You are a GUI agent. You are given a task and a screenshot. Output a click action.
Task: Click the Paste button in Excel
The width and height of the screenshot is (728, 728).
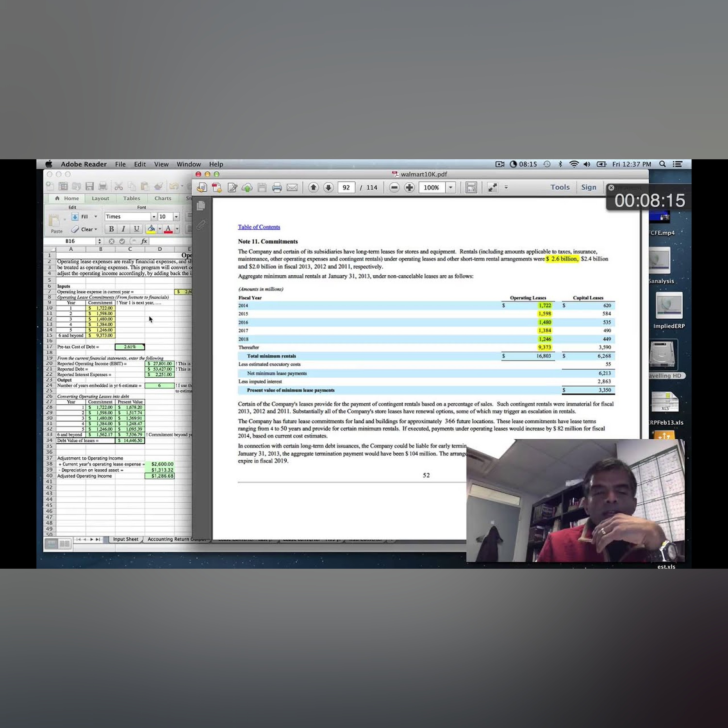pyautogui.click(x=56, y=223)
